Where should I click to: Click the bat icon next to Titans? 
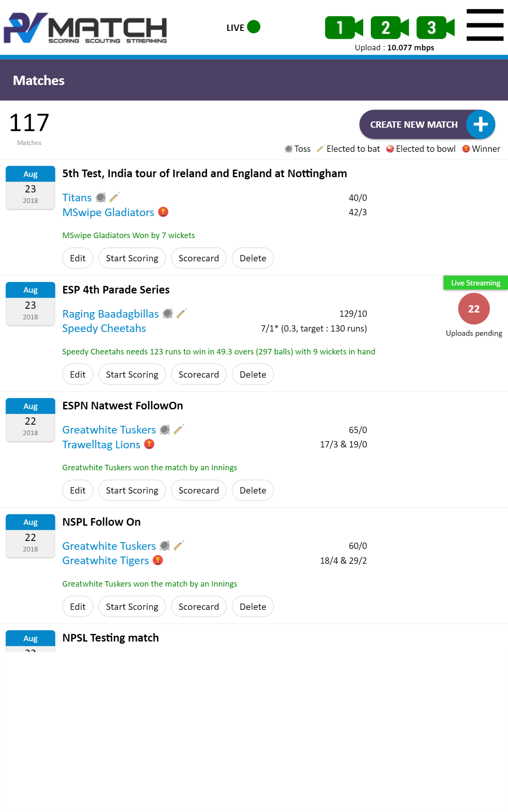pyautogui.click(x=115, y=197)
